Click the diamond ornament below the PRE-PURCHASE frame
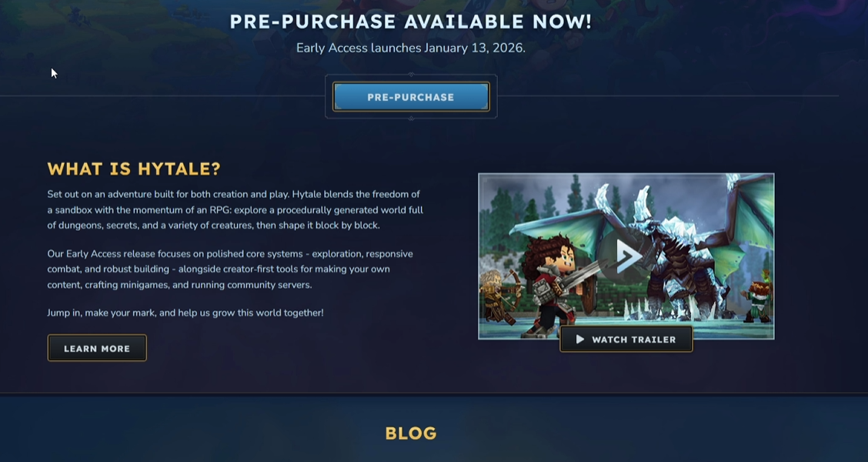868x462 pixels. [x=411, y=118]
